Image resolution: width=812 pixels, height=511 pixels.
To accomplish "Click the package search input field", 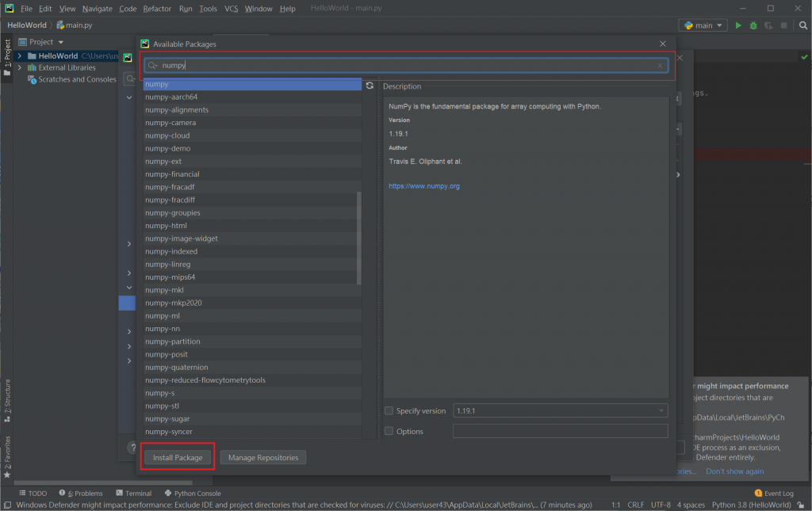I will 407,65.
